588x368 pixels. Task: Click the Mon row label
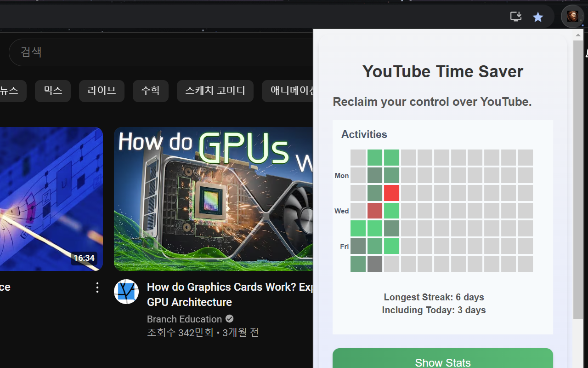click(342, 175)
